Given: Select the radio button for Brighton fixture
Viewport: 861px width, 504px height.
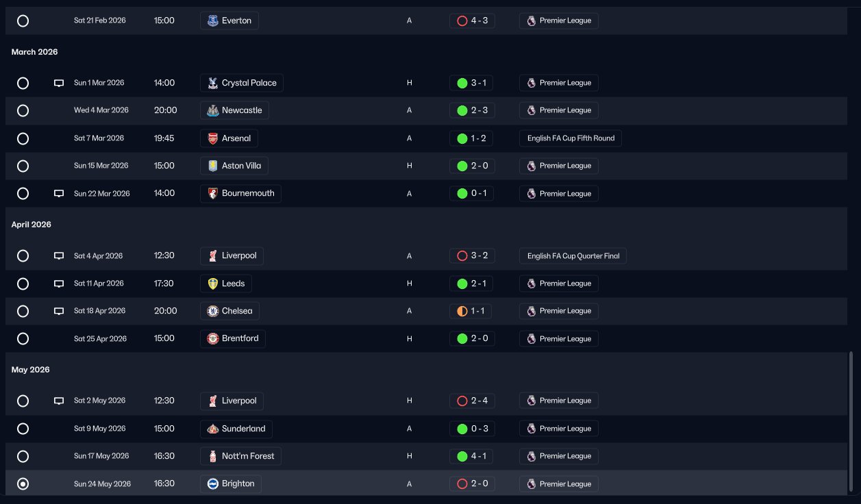Looking at the screenshot, I should [x=23, y=484].
